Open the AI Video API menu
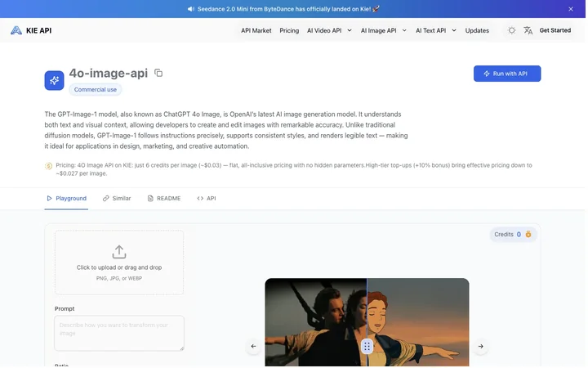Viewport: 588px width, 368px height. pyautogui.click(x=324, y=30)
